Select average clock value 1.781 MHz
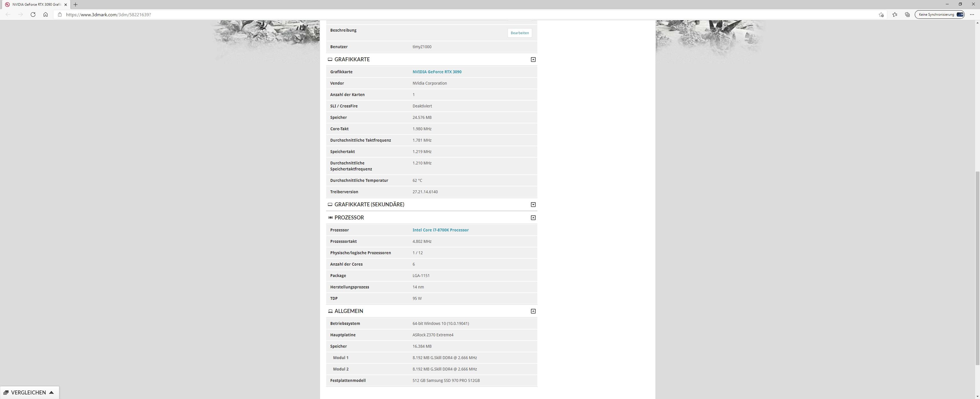Image resolution: width=980 pixels, height=399 pixels. pos(422,140)
